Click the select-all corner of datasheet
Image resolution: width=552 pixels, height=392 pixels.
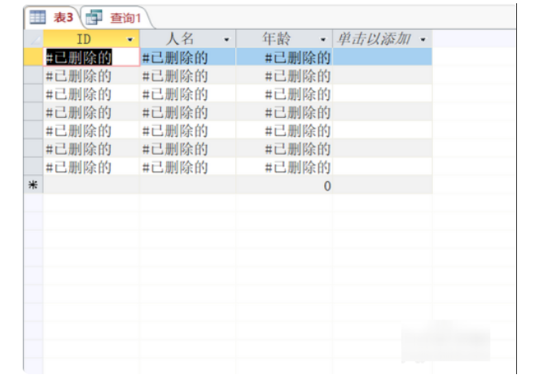(33, 39)
